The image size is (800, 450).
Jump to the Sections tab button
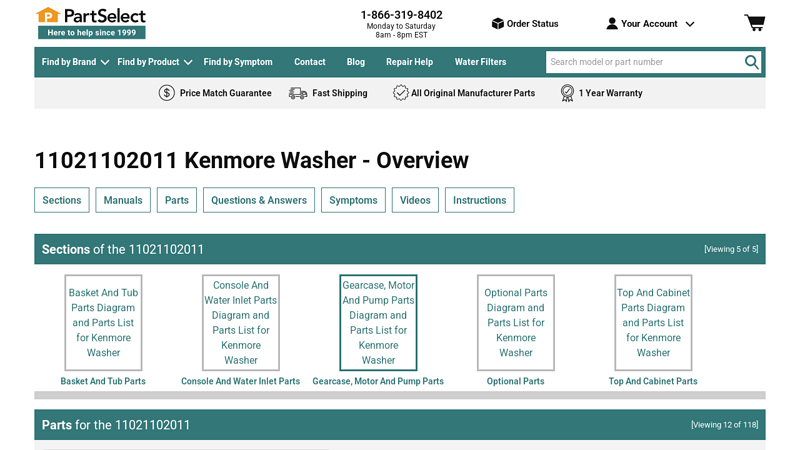62,200
